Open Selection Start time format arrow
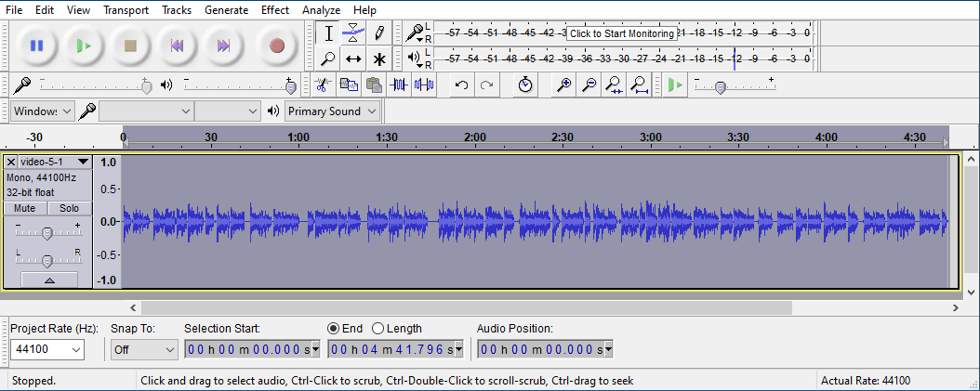The height and width of the screenshot is (391, 980). tap(315, 350)
